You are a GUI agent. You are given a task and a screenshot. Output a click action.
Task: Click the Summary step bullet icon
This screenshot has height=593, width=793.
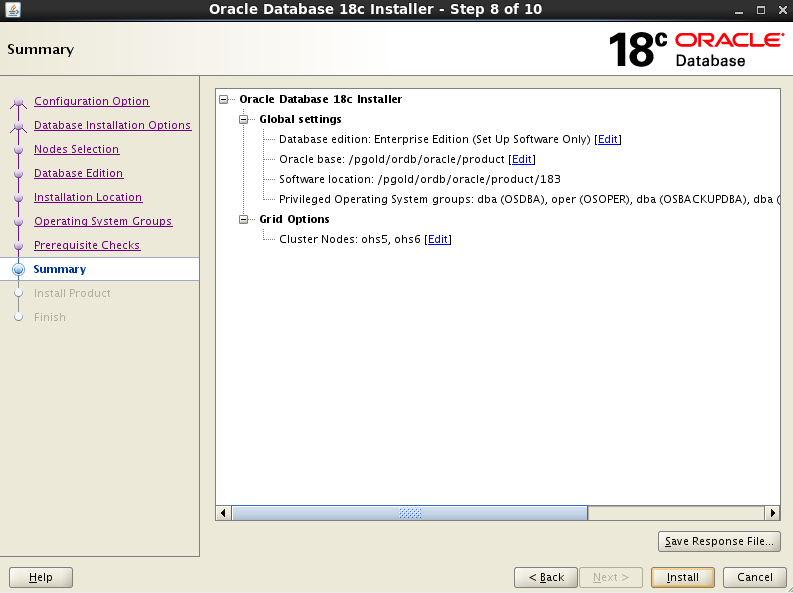(19, 269)
